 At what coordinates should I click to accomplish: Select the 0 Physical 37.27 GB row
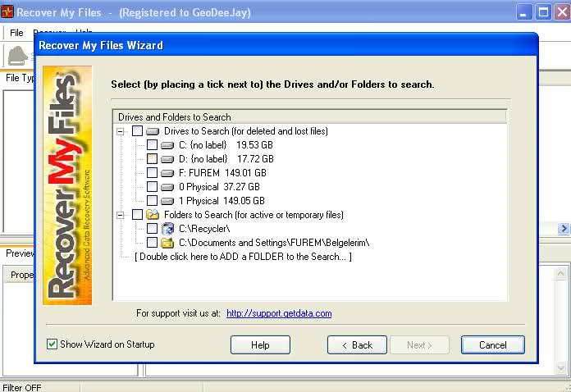pyautogui.click(x=219, y=187)
